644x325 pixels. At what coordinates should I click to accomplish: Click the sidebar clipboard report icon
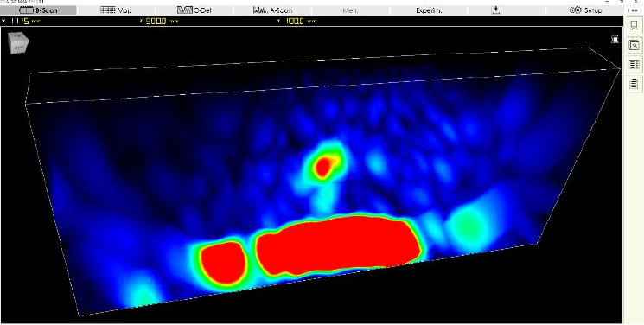coord(634,83)
